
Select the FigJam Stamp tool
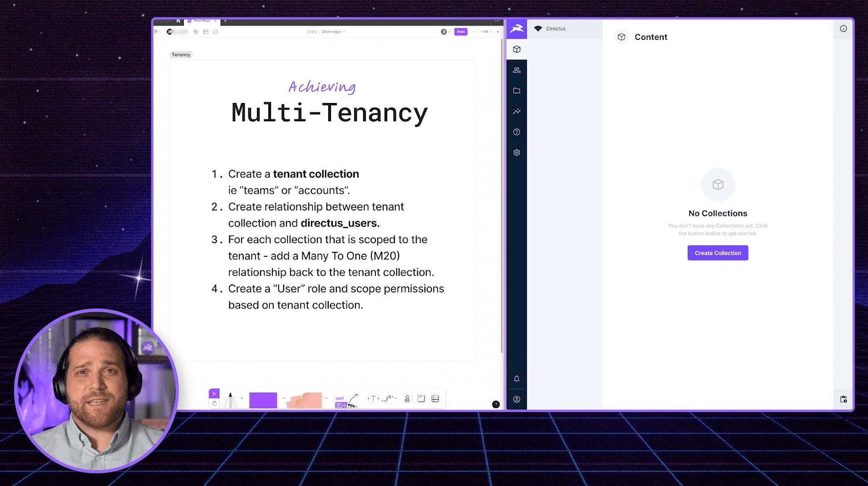point(407,398)
